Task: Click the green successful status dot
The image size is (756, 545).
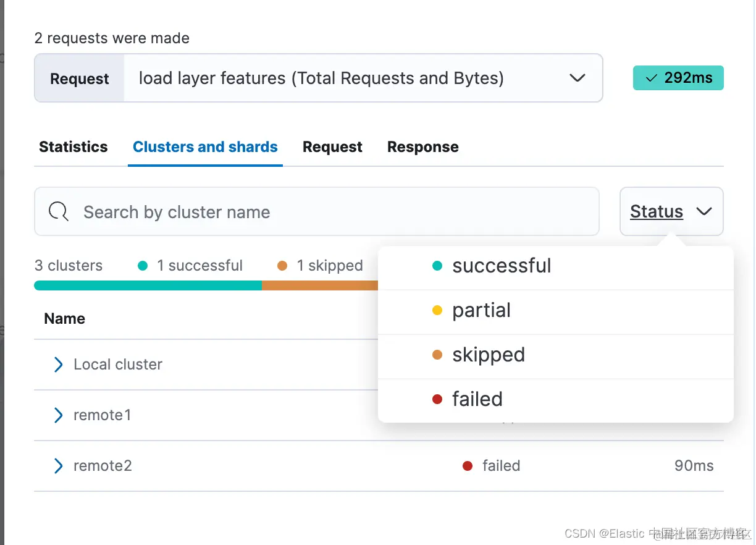Action: [x=437, y=266]
